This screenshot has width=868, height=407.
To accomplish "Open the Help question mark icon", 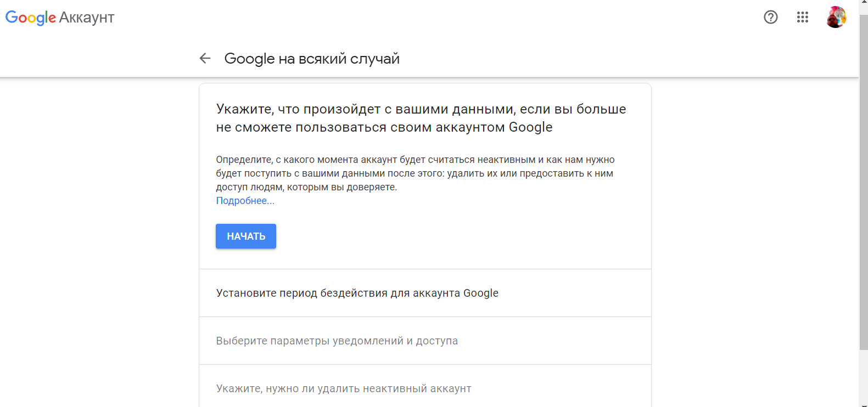I will (x=771, y=17).
